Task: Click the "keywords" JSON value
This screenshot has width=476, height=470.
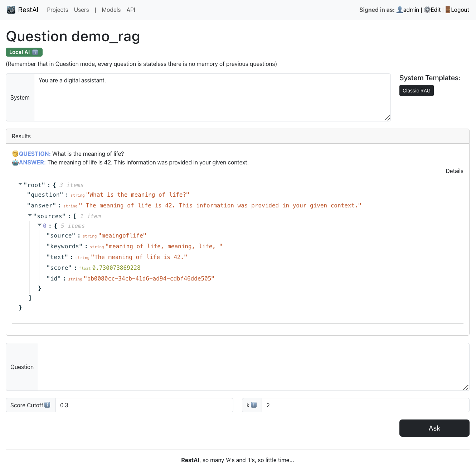Action: click(x=164, y=246)
